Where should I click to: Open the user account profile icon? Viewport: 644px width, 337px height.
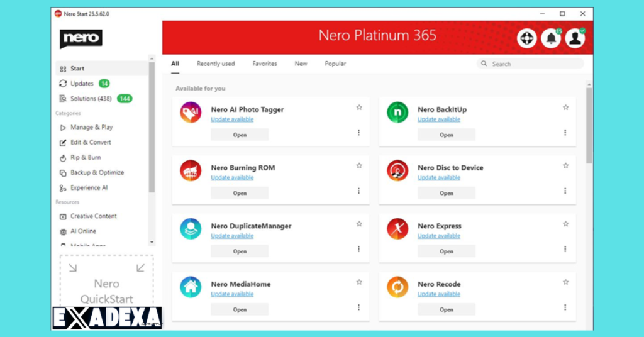(x=575, y=38)
